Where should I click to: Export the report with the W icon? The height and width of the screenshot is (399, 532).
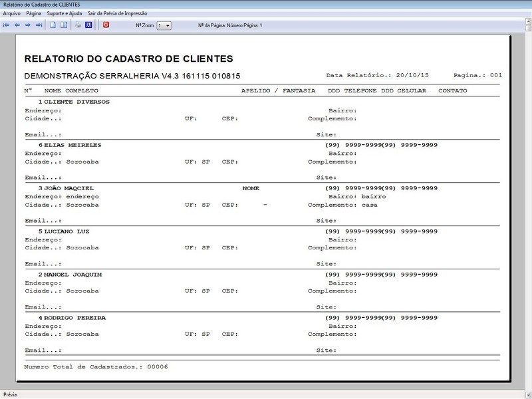pyautogui.click(x=87, y=25)
